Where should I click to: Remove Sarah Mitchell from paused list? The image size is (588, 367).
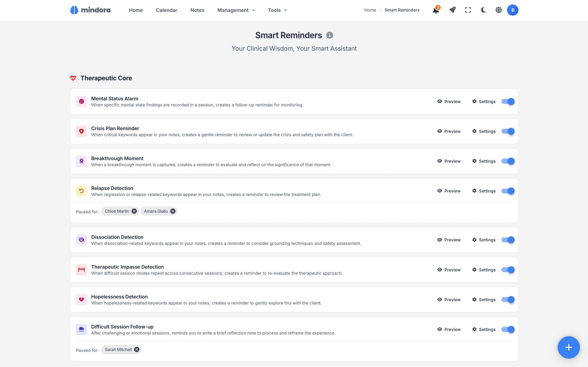click(x=137, y=349)
